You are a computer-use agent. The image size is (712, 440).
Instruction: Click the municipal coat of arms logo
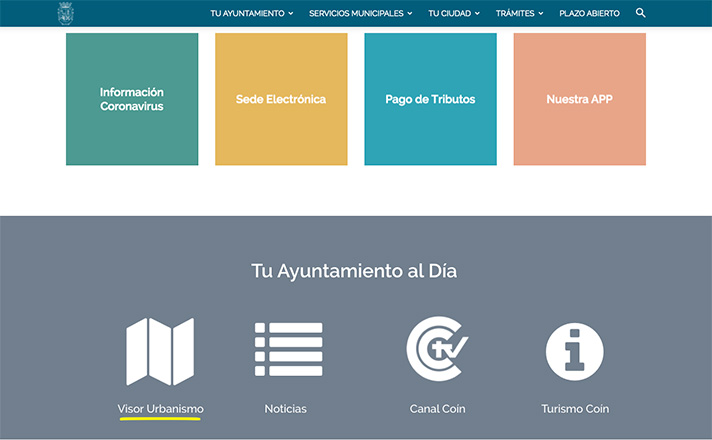[x=66, y=13]
